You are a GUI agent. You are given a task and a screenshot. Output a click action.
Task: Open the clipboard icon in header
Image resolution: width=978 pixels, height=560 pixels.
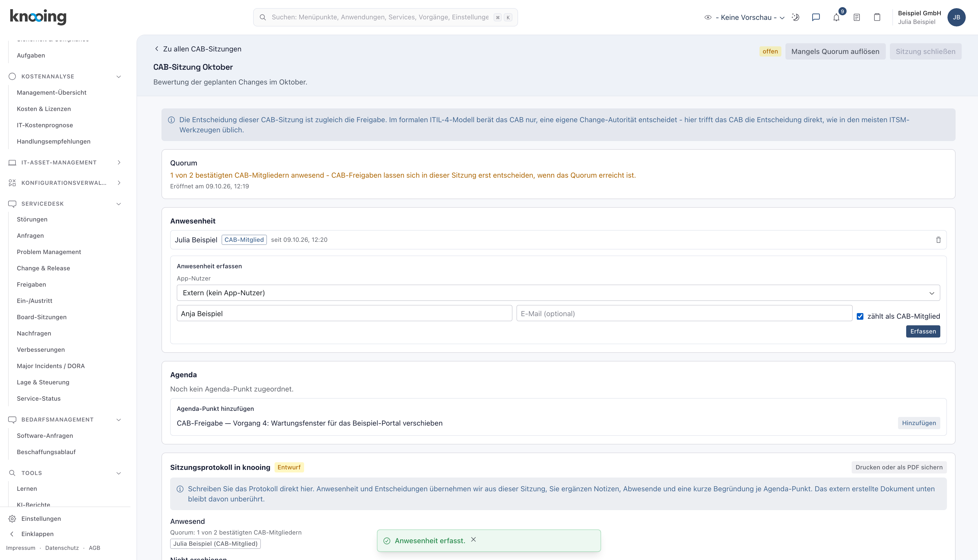pos(877,17)
